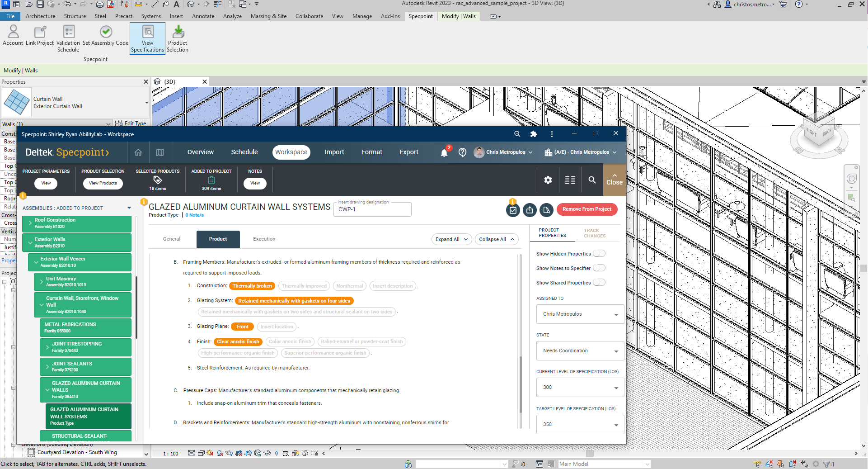Click the drawing designation field CWP-1

click(372, 209)
